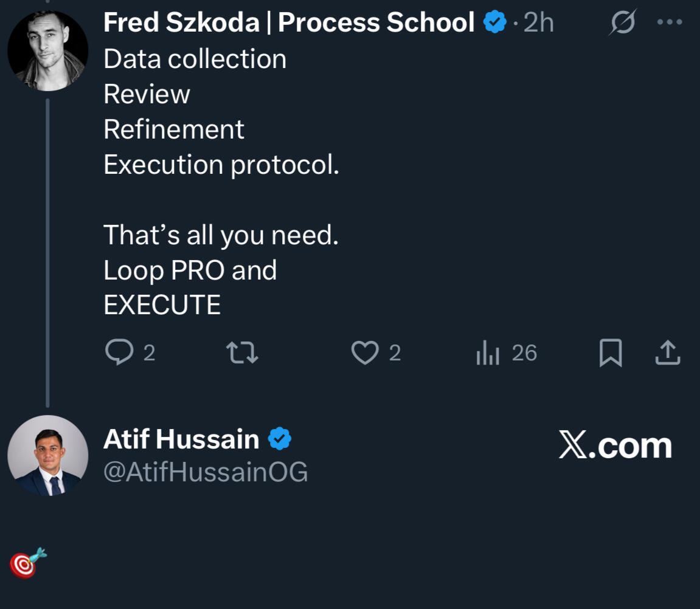The height and width of the screenshot is (609, 700).
Task: Click the "That's all you need." tweet text
Action: [x=221, y=235]
